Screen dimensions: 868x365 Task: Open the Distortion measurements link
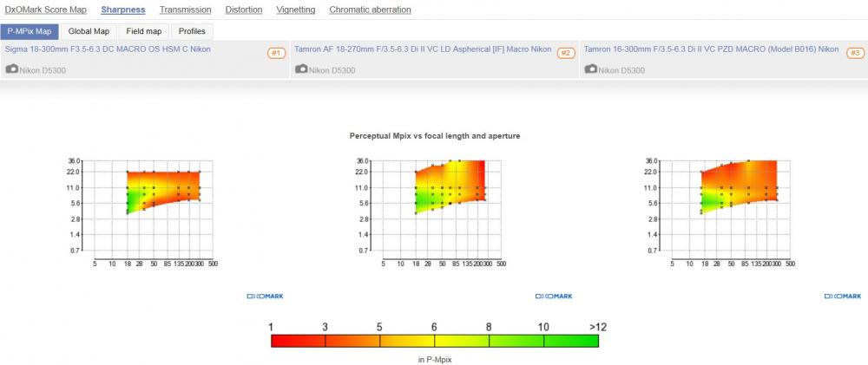pos(244,10)
